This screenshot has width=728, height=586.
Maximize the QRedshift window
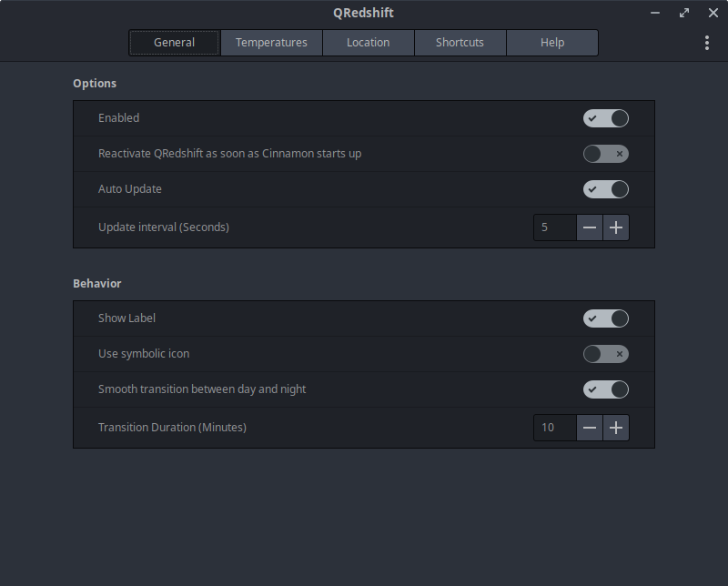(x=684, y=13)
